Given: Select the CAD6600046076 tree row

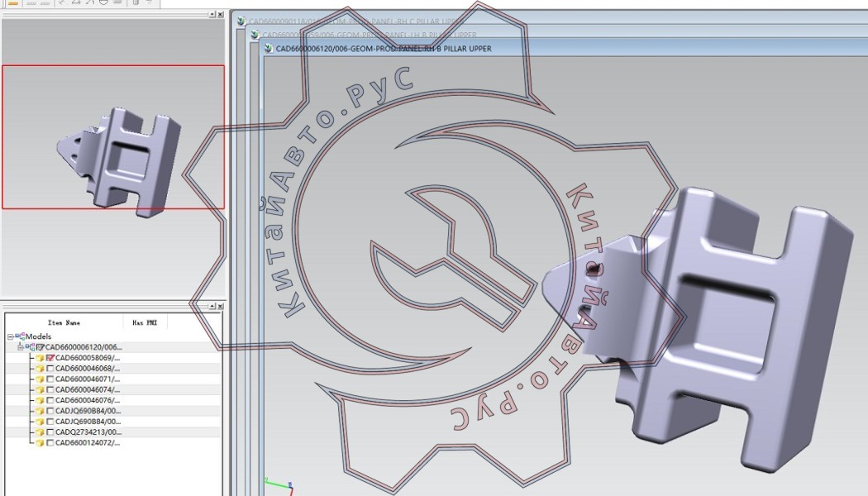Looking at the screenshot, I should 88,400.
